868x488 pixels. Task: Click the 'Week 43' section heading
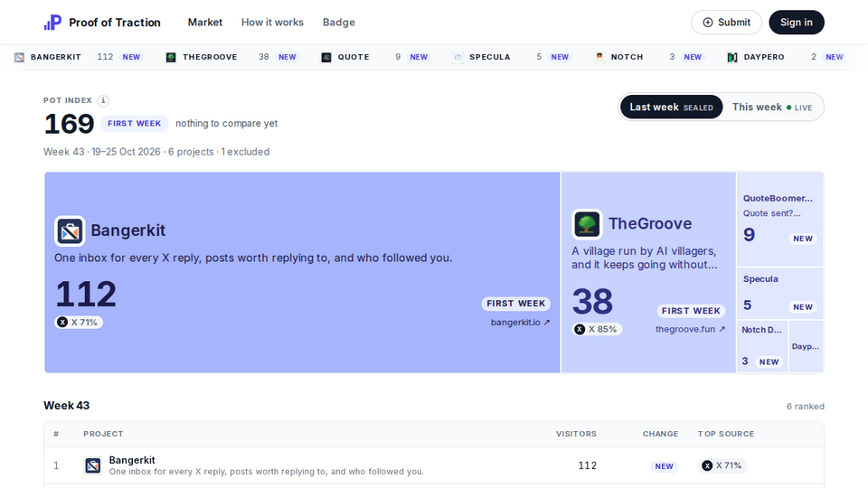66,406
